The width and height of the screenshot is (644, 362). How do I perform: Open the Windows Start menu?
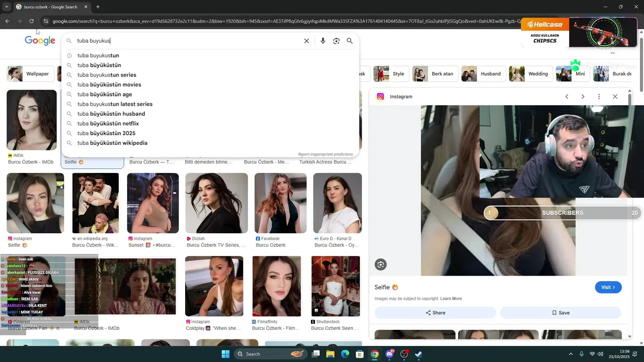[225, 354]
